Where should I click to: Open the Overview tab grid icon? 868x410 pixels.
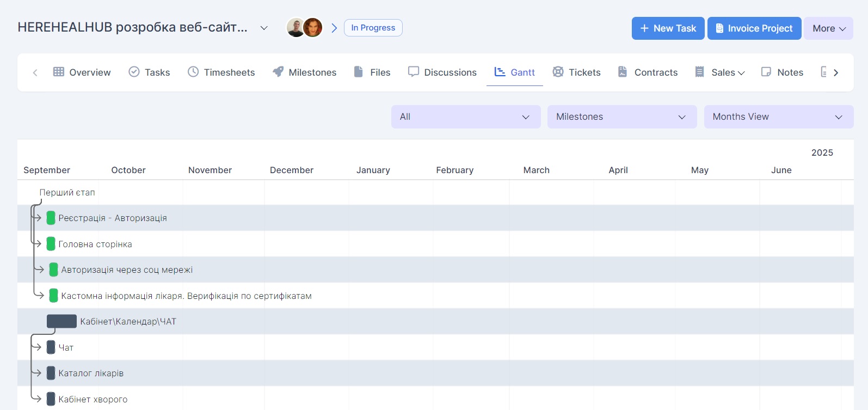59,72
